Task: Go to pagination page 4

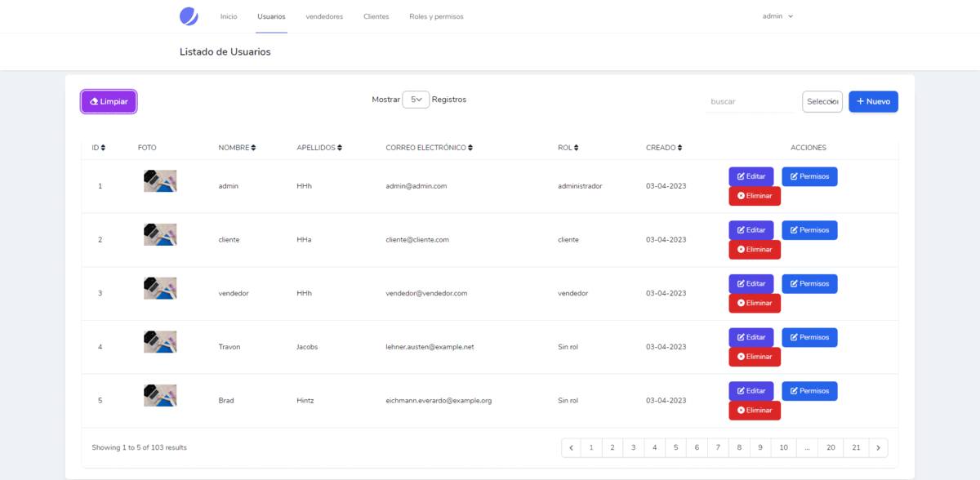Action: click(655, 447)
